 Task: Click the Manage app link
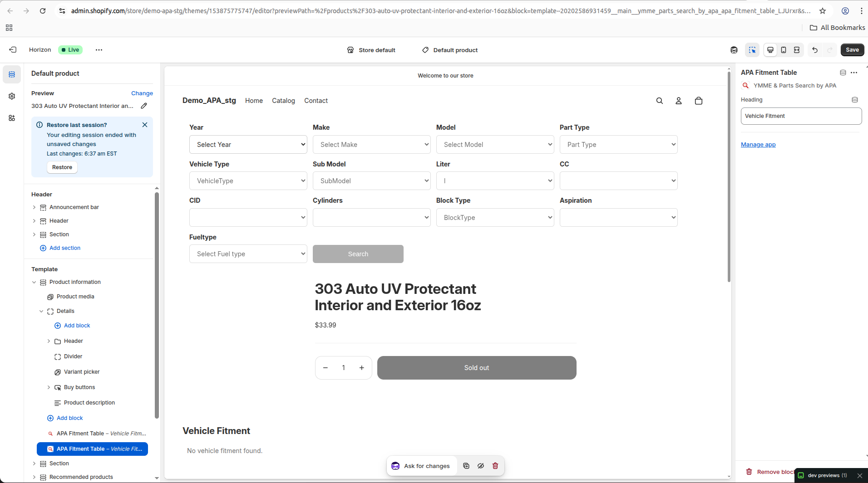pos(758,145)
